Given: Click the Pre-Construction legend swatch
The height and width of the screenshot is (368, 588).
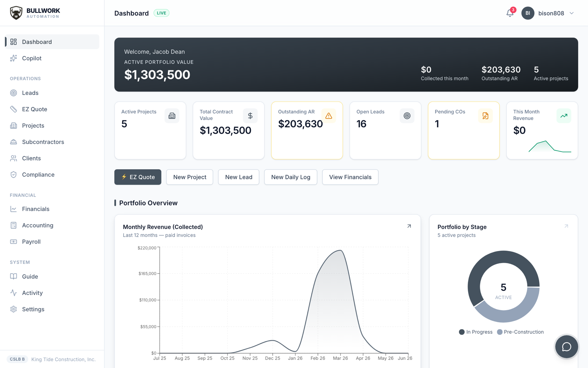Looking at the screenshot, I should pyautogui.click(x=499, y=332).
